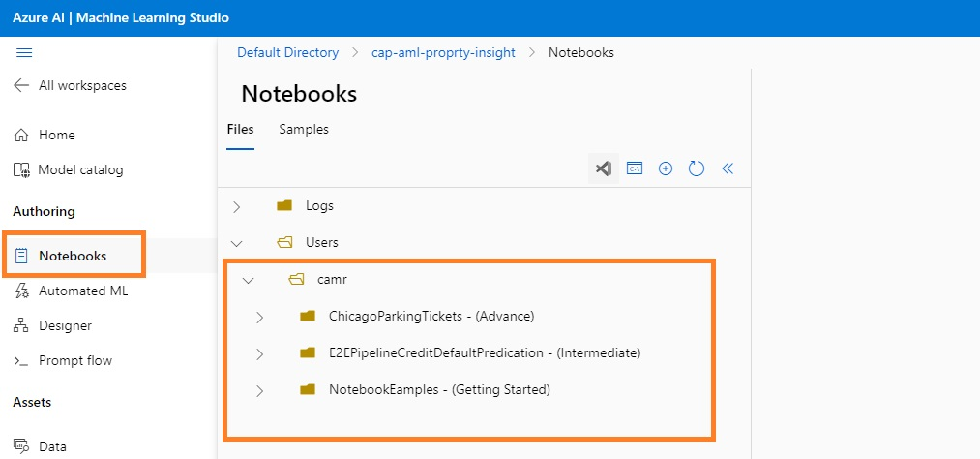Collapse the Users folder chevron
Image resolution: width=980 pixels, height=459 pixels.
click(x=237, y=243)
